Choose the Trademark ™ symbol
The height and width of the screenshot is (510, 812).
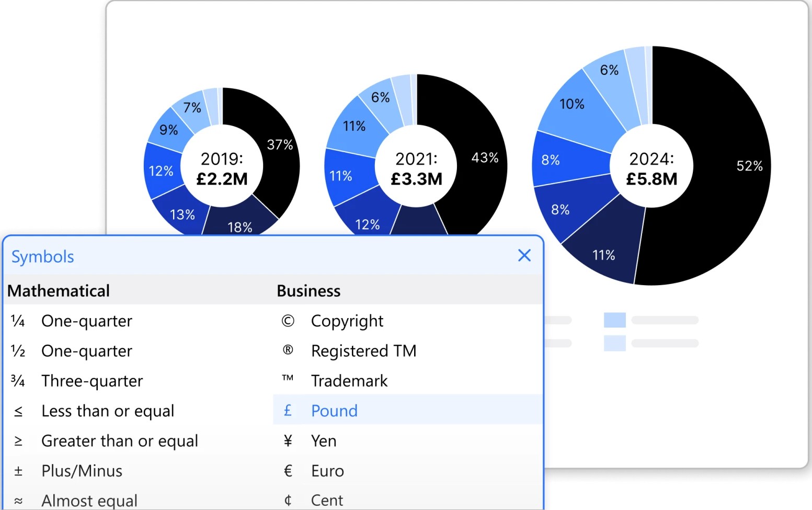pos(349,381)
